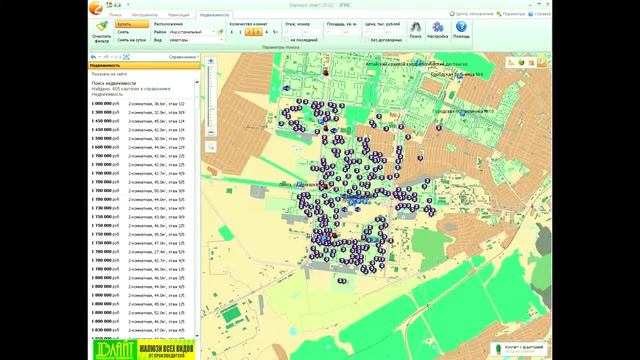The image size is (640, 360).
Task: Open Справка in the top-right corner
Action: pos(539,14)
